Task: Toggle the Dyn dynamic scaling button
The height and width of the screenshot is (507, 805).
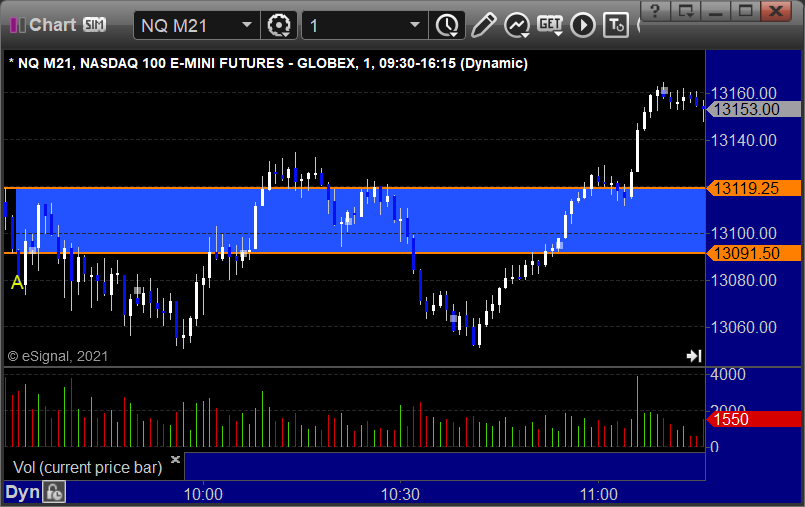Action: tap(23, 492)
